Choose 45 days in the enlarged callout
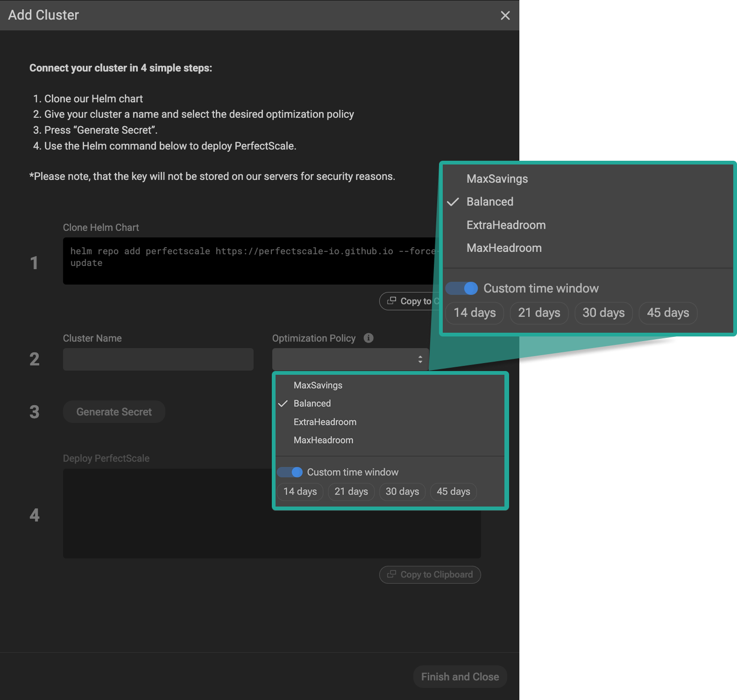Screen dimensions: 737x700 [x=668, y=313]
